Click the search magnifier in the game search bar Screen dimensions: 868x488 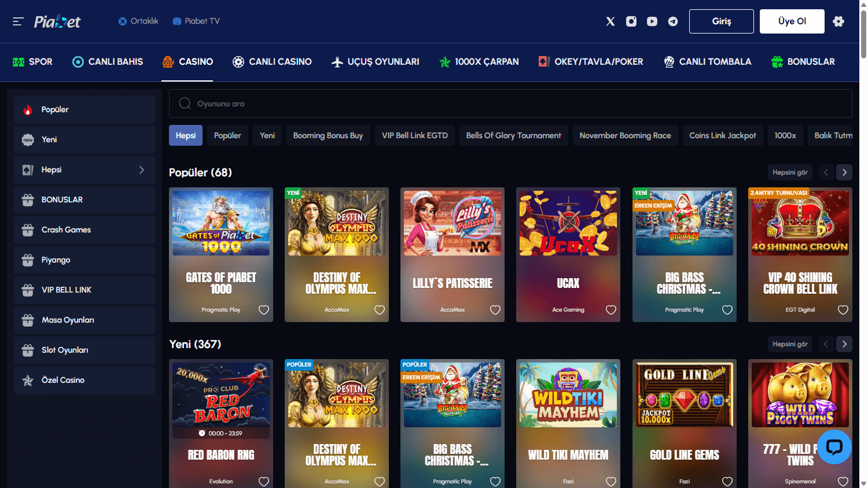[x=185, y=103]
